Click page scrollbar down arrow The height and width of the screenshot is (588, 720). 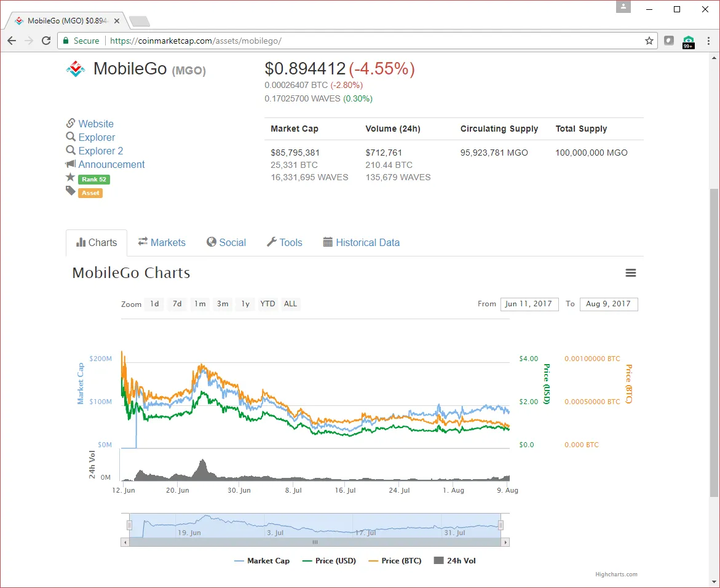[x=714, y=581]
